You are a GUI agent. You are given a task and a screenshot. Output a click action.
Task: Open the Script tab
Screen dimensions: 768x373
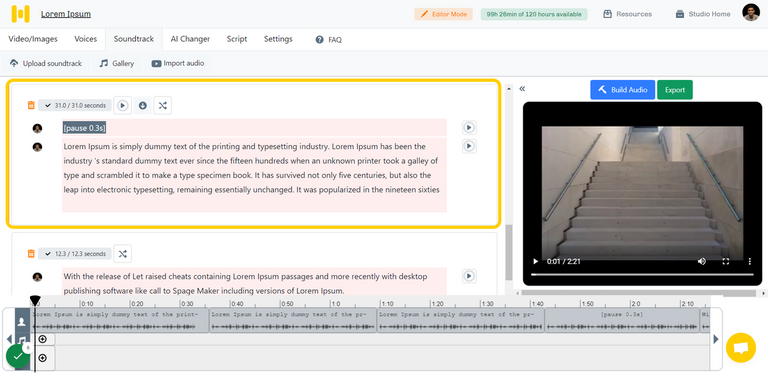click(237, 39)
